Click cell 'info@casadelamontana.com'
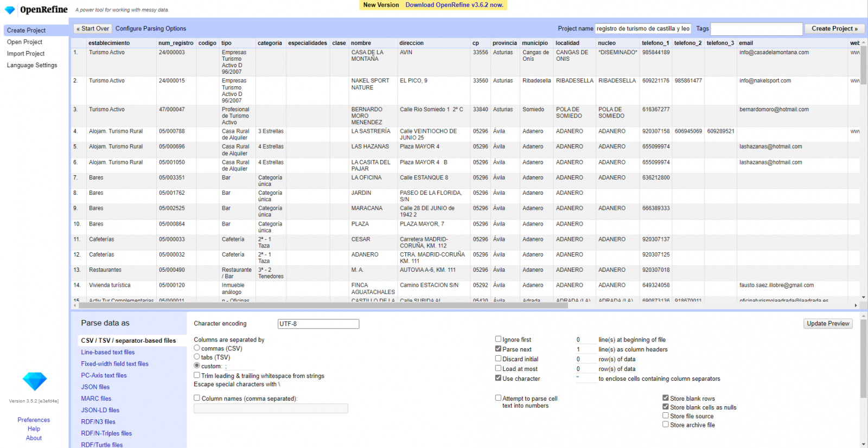This screenshot has height=448, width=868. coord(774,53)
